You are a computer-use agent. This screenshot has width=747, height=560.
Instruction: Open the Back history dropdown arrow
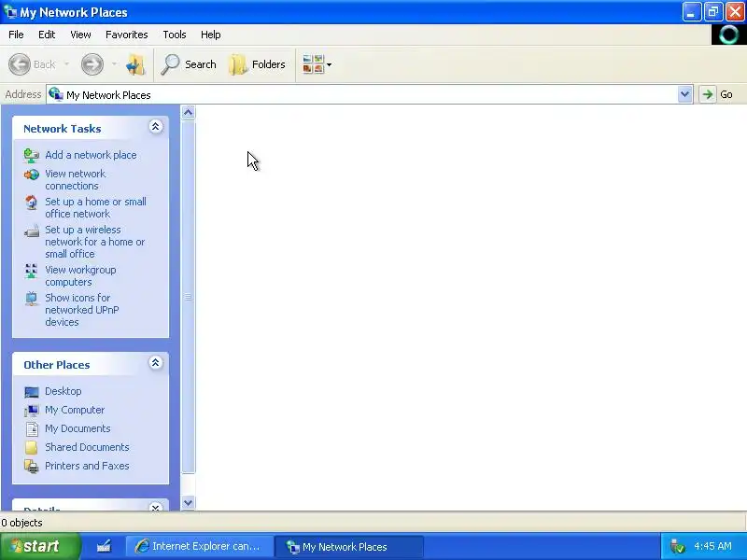[66, 64]
